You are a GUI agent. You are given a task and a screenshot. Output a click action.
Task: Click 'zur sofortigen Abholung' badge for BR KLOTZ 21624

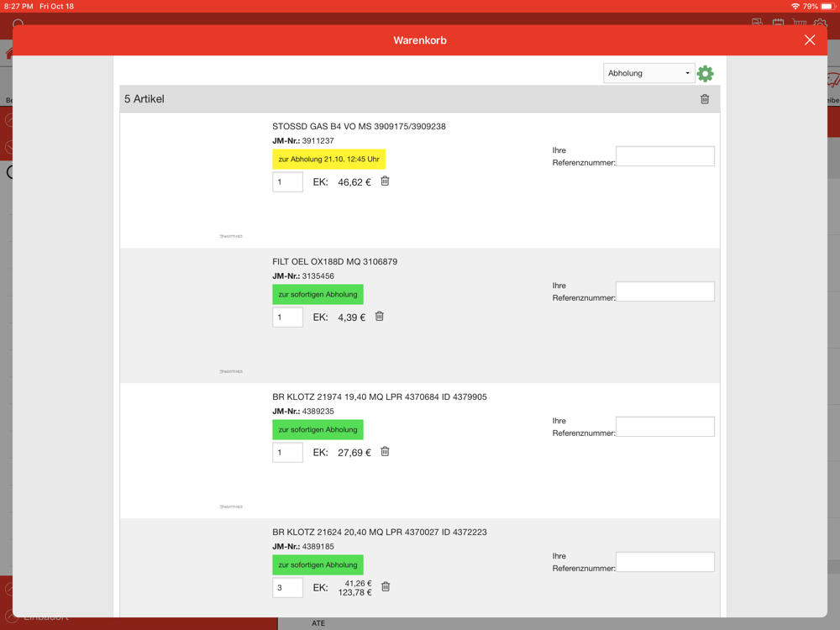click(318, 564)
